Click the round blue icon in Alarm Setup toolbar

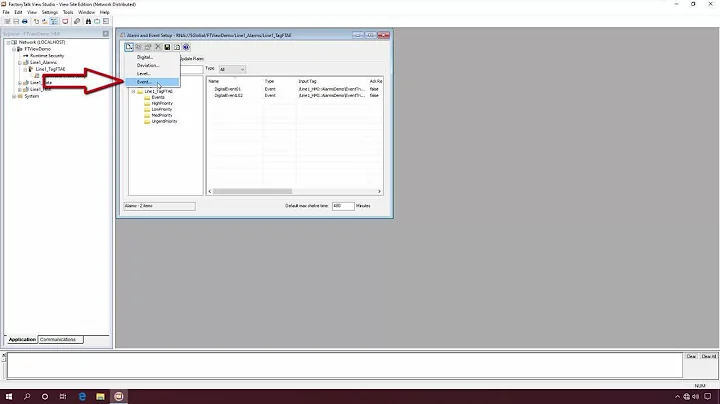(186, 47)
